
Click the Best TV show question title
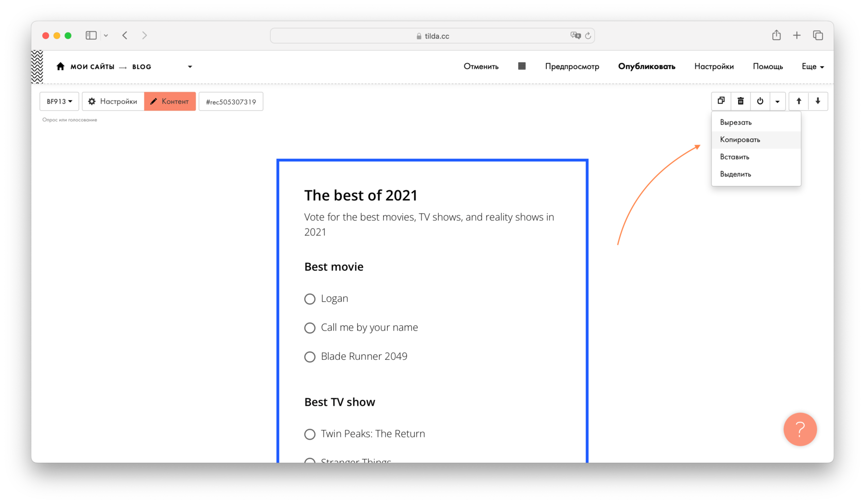339,402
